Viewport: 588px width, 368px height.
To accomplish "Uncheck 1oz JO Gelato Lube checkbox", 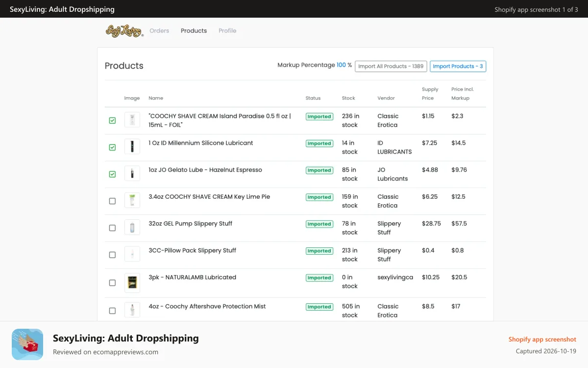I will [112, 174].
